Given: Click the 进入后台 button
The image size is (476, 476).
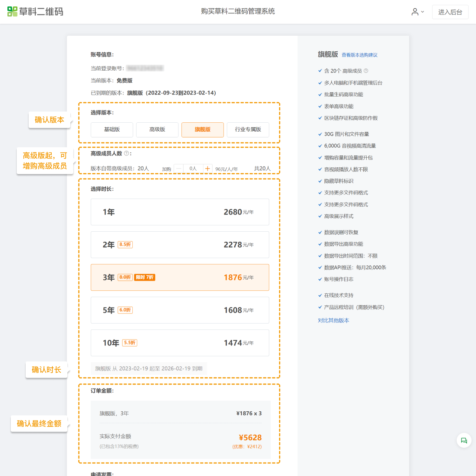Looking at the screenshot, I should tap(450, 12).
